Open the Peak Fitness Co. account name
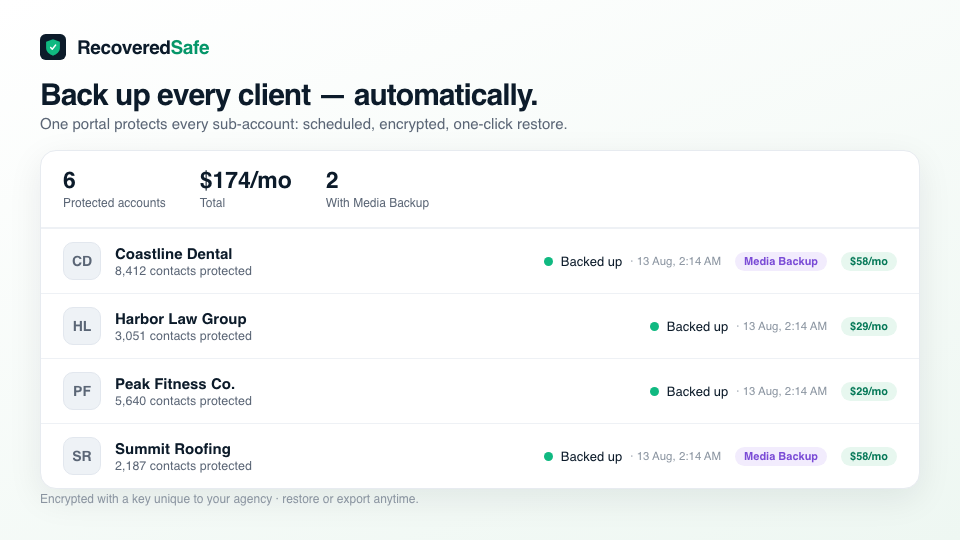The width and height of the screenshot is (960, 540). coord(175,383)
